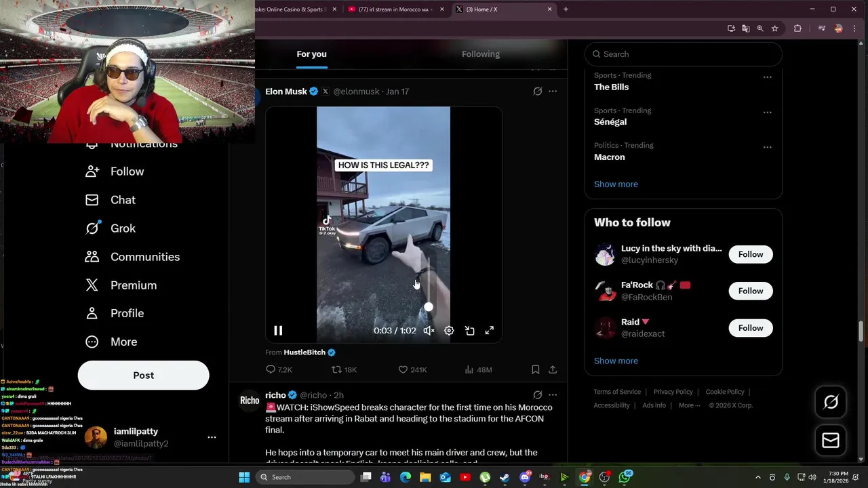
Task: Open Steam from the taskbar
Action: click(x=505, y=477)
